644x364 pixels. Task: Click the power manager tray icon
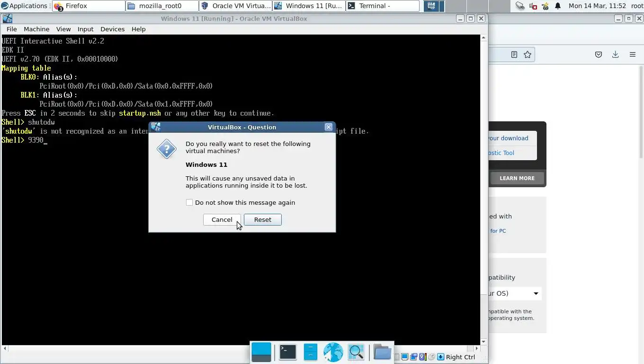[x=546, y=6]
